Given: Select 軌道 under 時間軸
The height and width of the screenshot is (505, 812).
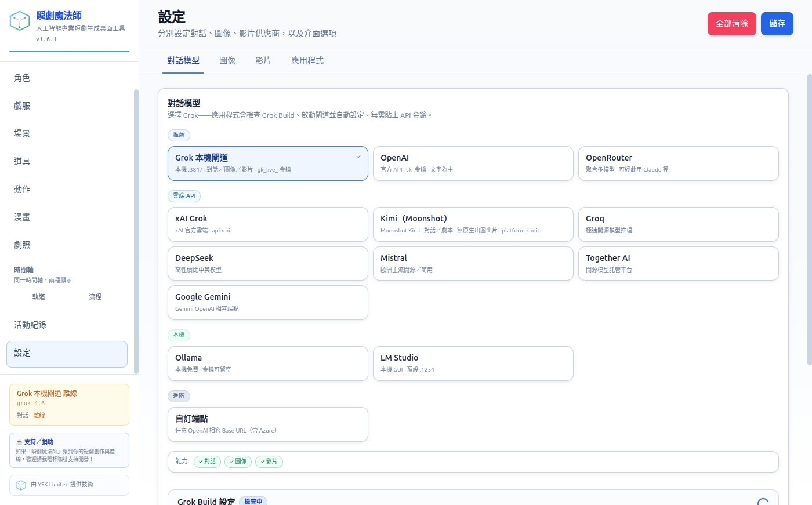Looking at the screenshot, I should tap(39, 297).
